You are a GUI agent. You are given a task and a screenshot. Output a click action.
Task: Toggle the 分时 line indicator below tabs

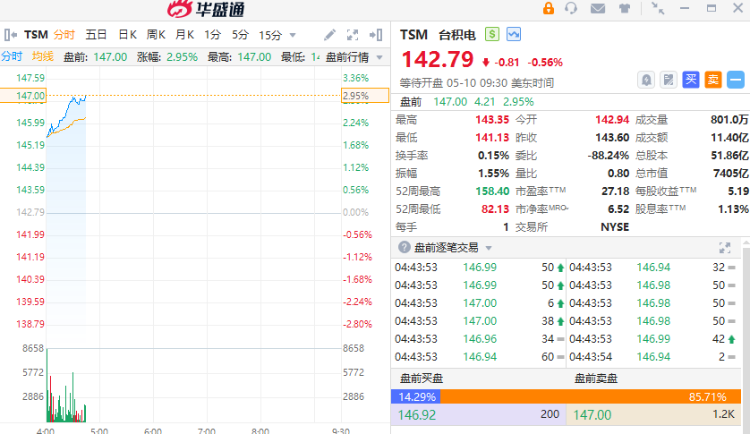11,56
